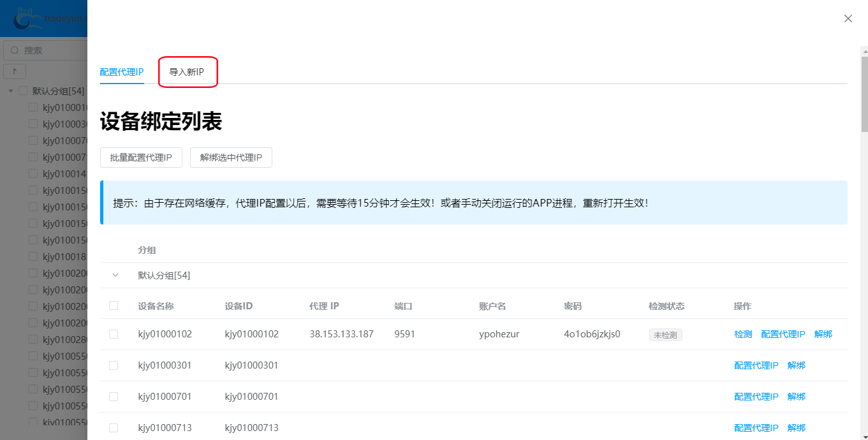Click the 默认分组[54] group label in table
The height and width of the screenshot is (440, 868).
164,275
